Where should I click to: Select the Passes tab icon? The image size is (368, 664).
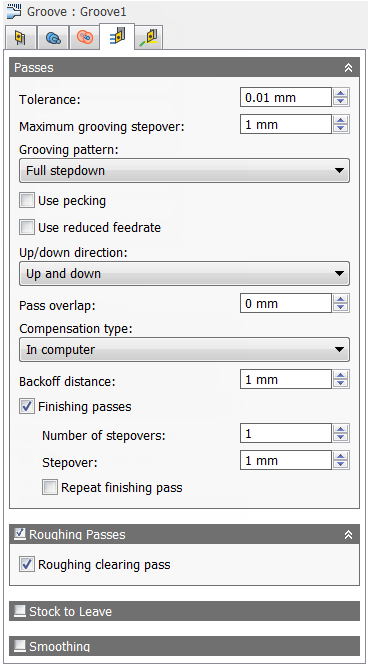tap(117, 36)
